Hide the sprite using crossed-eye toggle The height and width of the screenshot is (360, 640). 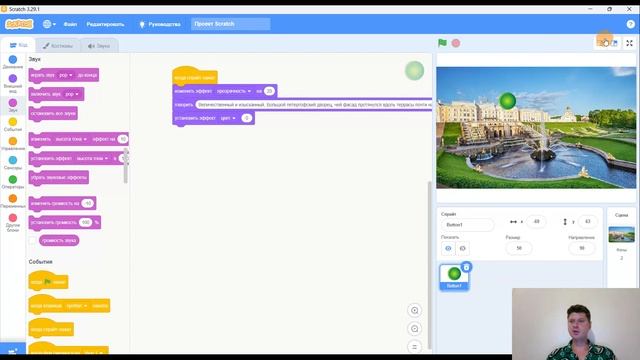[x=462, y=248]
